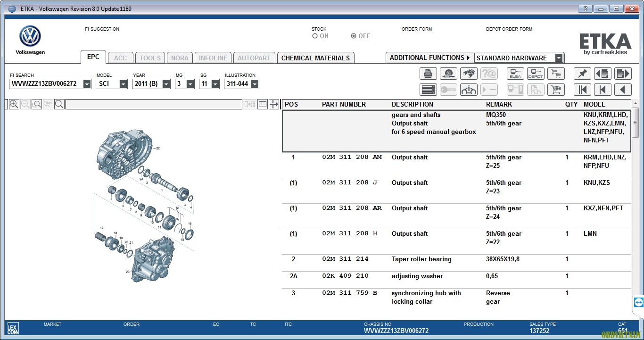Click the INFOLINE tab
The image size is (644, 340).
click(213, 58)
